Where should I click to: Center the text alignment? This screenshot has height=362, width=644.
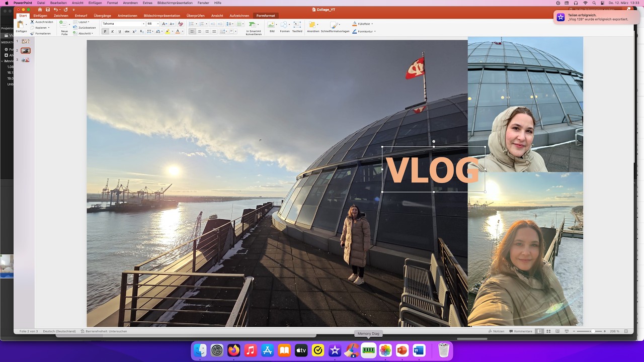[199, 31]
